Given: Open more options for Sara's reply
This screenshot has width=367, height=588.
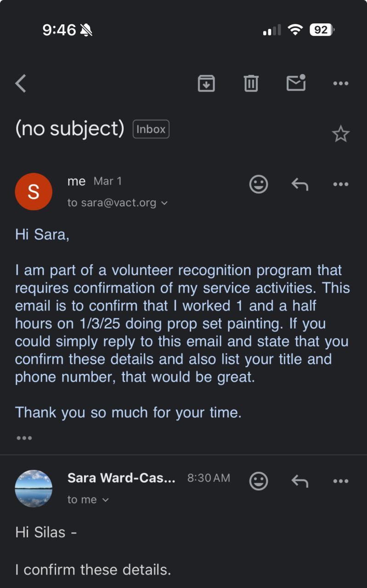Looking at the screenshot, I should pos(340,481).
